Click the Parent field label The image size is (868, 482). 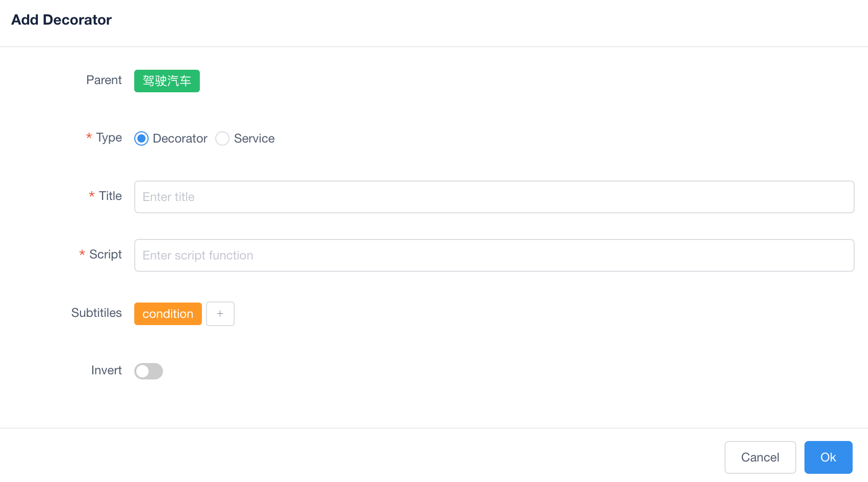[x=104, y=80]
